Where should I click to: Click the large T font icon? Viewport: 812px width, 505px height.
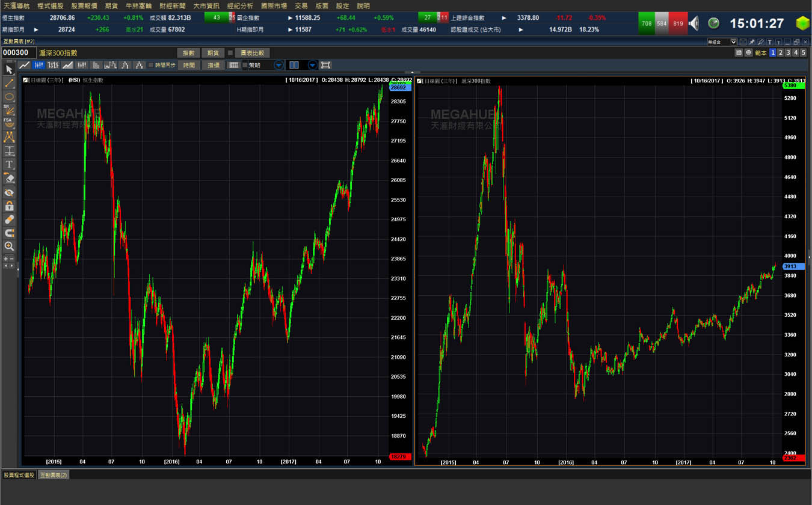pos(770,42)
